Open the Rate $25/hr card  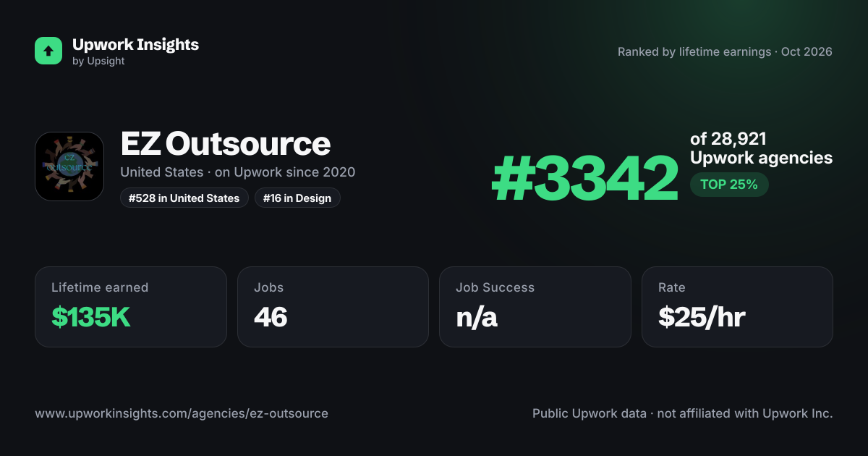click(x=737, y=307)
